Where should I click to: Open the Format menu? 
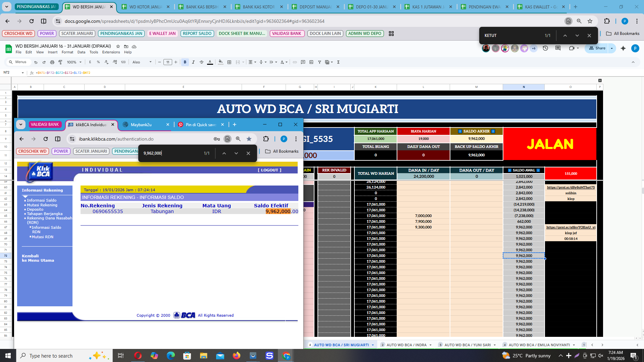coord(67,52)
